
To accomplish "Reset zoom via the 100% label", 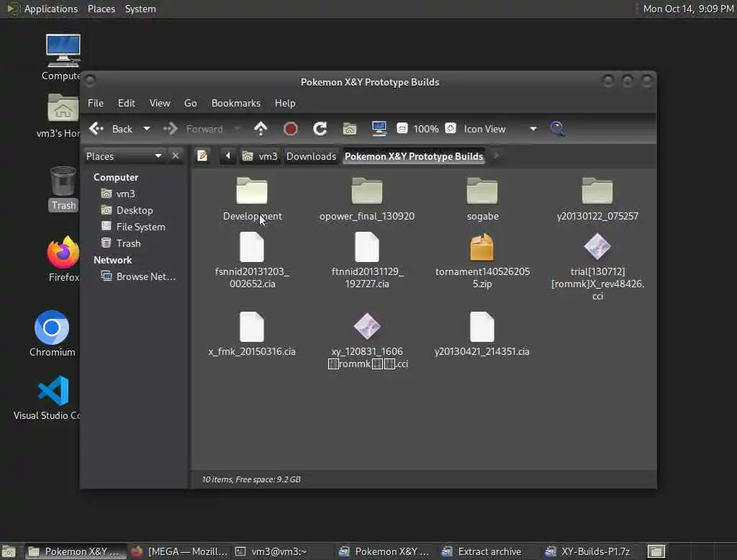I will tap(426, 129).
